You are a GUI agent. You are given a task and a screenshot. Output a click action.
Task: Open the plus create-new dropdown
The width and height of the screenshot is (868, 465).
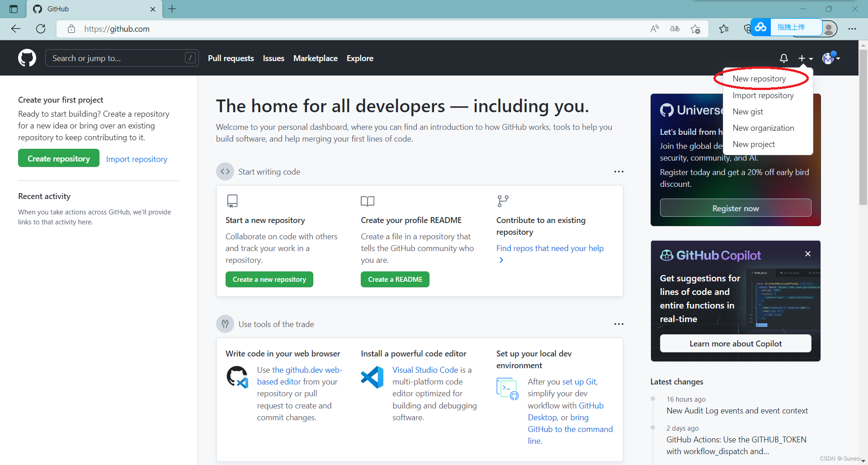[x=805, y=58]
